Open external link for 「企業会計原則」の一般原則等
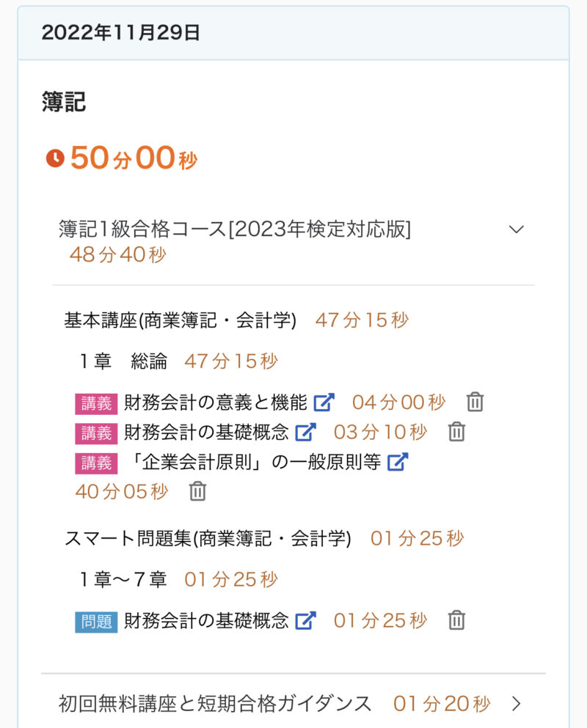587x728 pixels. [397, 462]
